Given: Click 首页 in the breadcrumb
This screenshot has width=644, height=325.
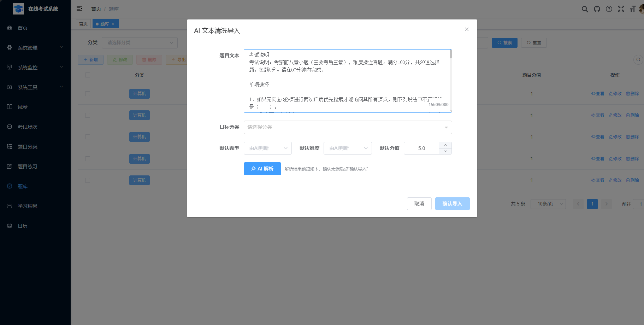Looking at the screenshot, I should 96,9.
